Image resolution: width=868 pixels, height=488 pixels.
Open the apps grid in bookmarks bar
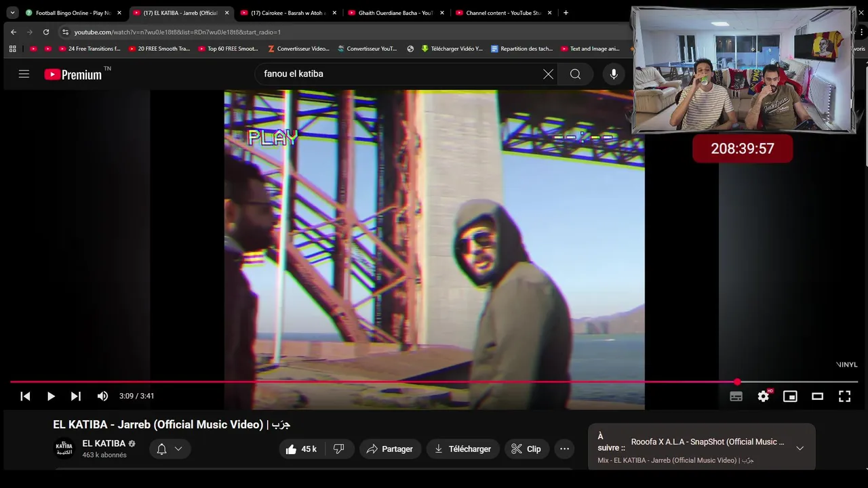(12, 49)
